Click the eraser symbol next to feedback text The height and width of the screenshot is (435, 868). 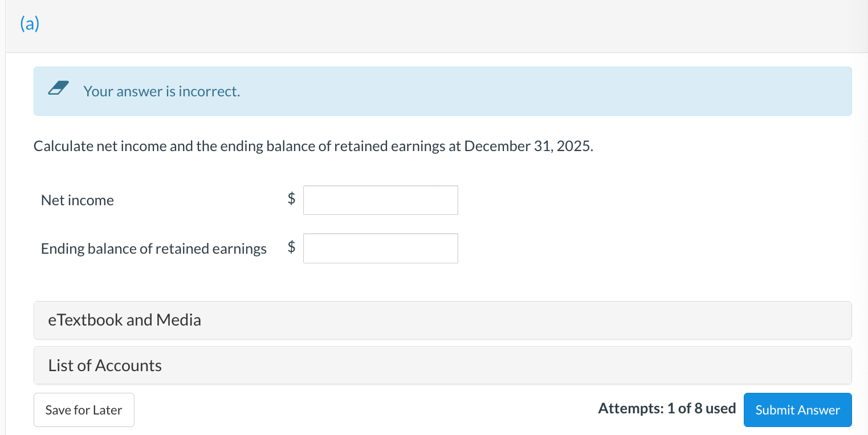point(58,88)
